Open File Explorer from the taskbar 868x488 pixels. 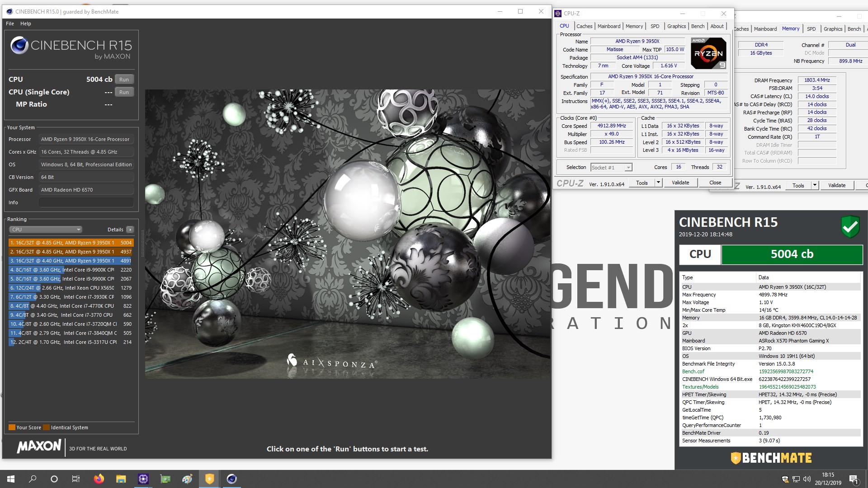(x=121, y=479)
